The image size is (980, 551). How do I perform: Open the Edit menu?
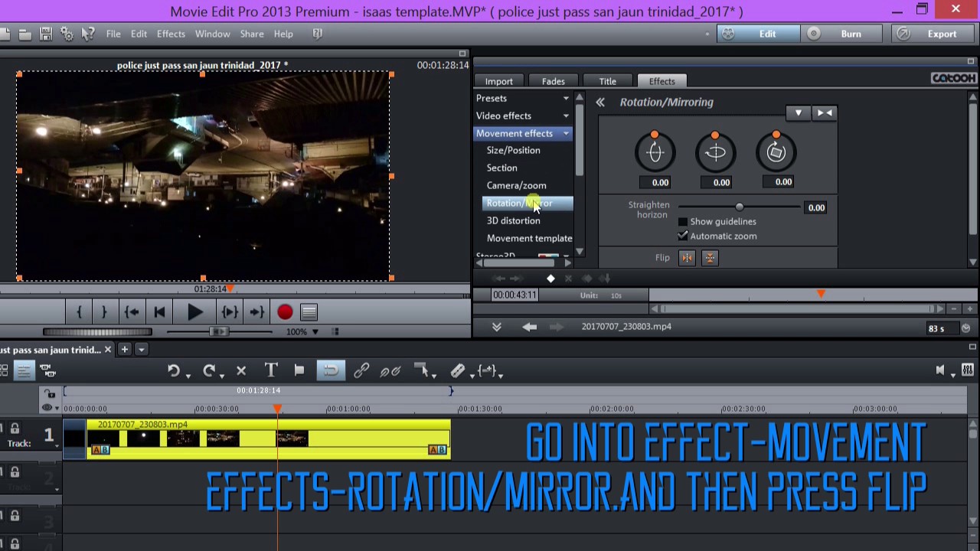(x=139, y=34)
